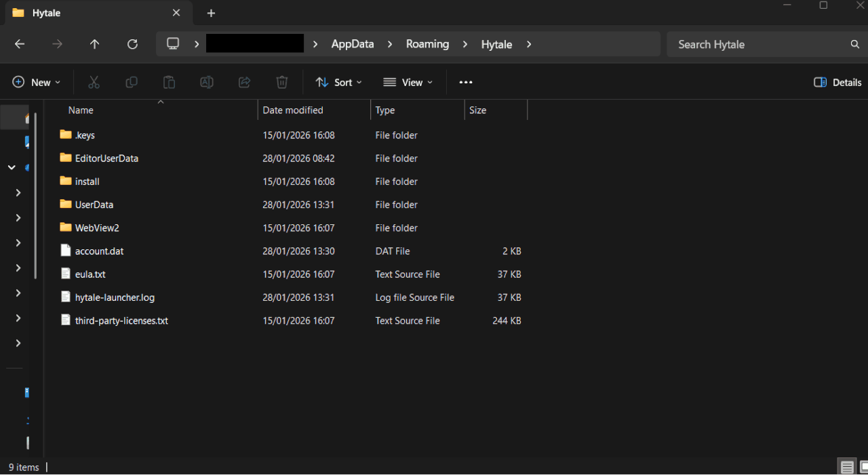The height and width of the screenshot is (475, 868).
Task: Click the hytale-launcher.log file icon
Action: pos(66,297)
